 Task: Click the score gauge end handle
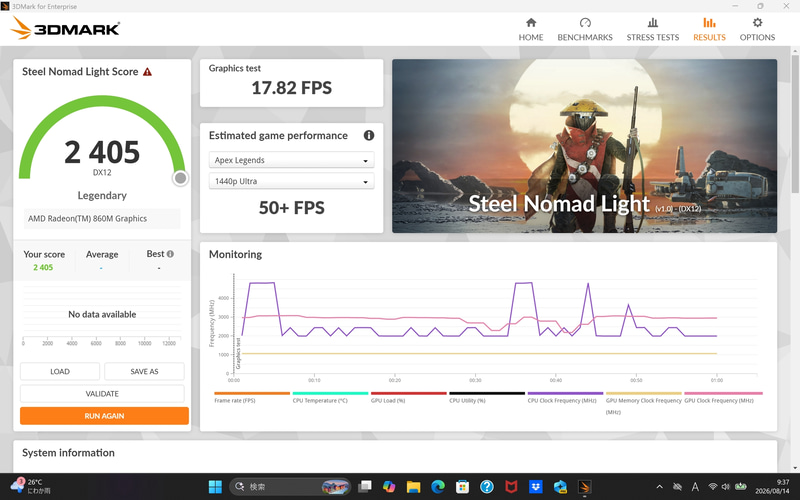pyautogui.click(x=180, y=178)
